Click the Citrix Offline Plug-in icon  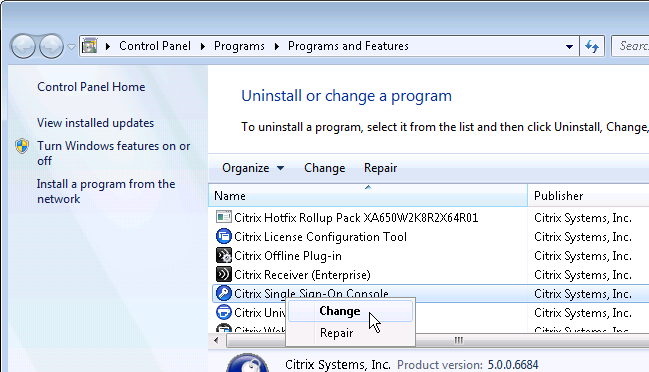click(x=224, y=255)
